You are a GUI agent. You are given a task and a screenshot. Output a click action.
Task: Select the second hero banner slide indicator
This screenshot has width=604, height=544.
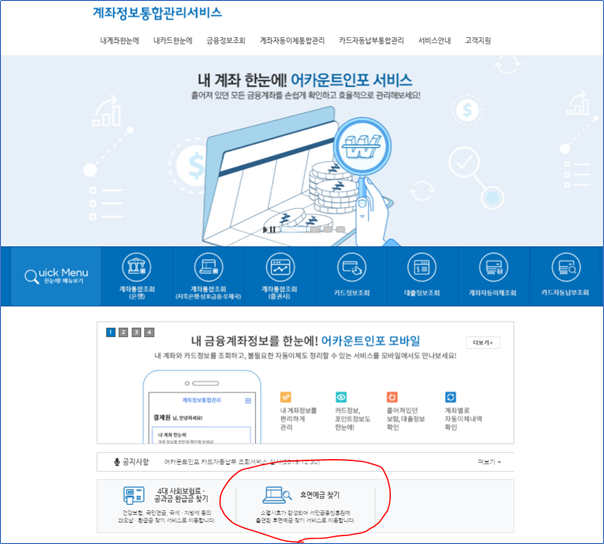pos(315,230)
